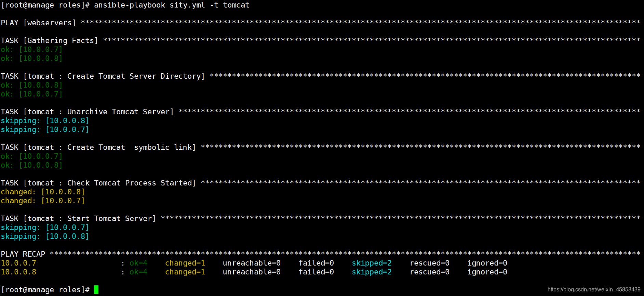Click 'ok=4' in the 10.0.0.7 recap row
The image size is (644, 296).
(x=138, y=263)
